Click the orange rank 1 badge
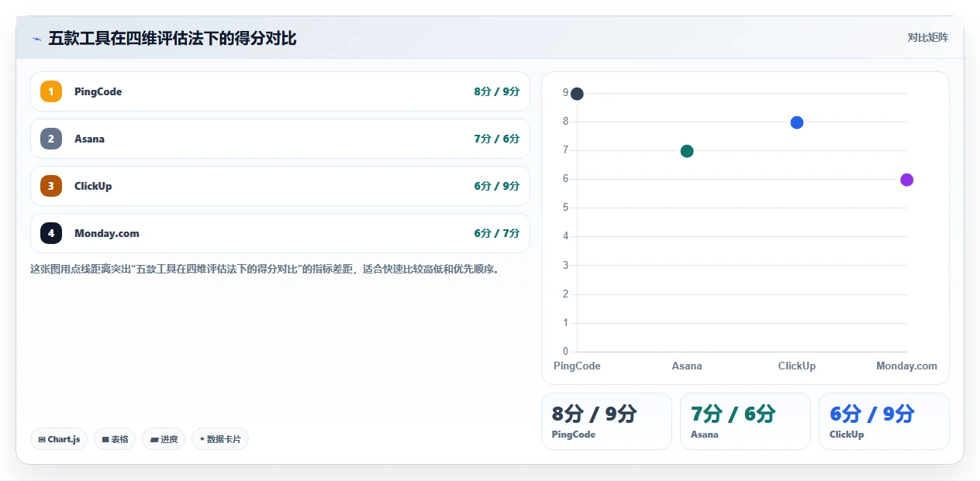The width and height of the screenshot is (980, 481). 51,91
